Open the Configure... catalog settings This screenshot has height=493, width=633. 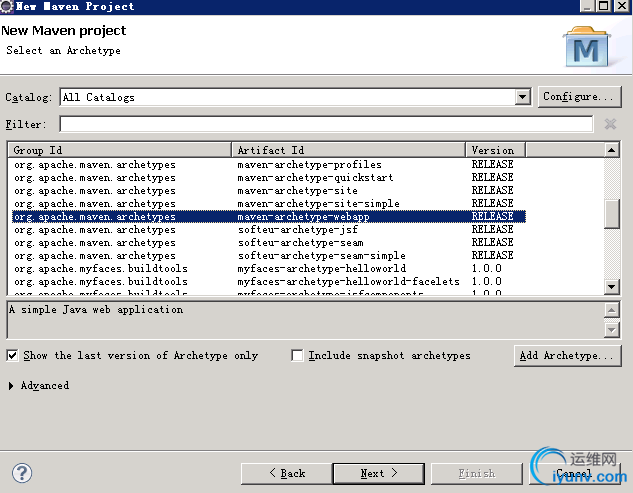(x=579, y=97)
